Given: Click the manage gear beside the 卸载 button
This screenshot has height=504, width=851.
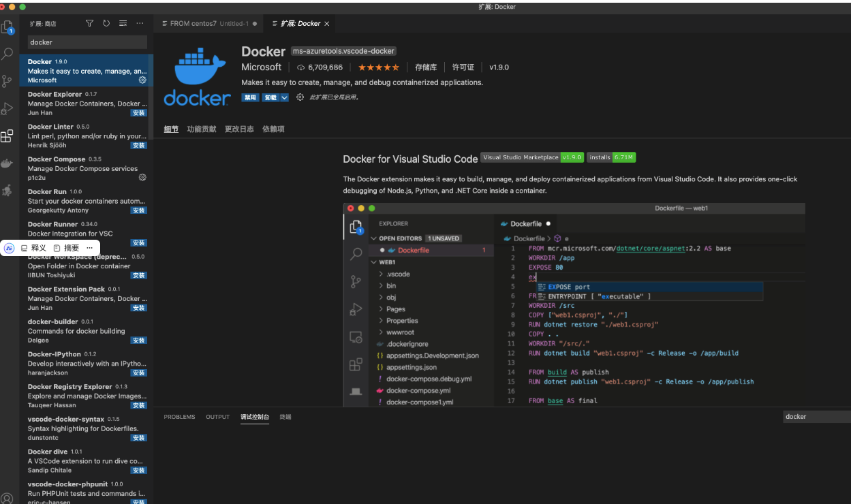Looking at the screenshot, I should tap(300, 97).
